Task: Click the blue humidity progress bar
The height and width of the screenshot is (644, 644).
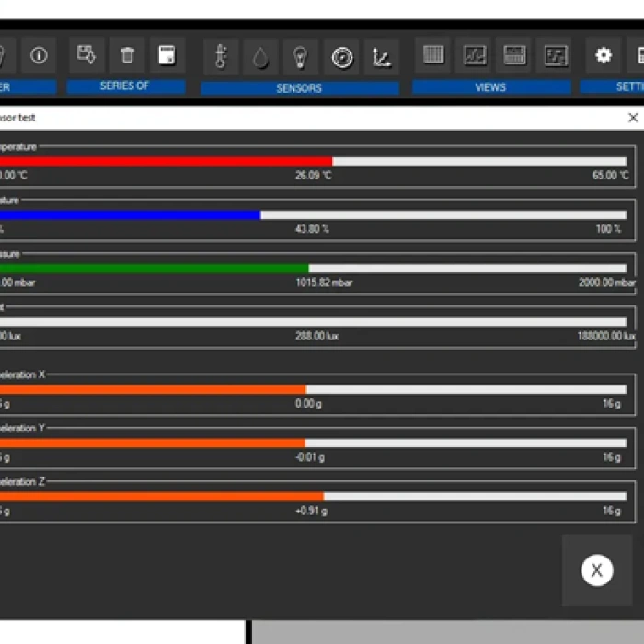Action: tap(129, 214)
